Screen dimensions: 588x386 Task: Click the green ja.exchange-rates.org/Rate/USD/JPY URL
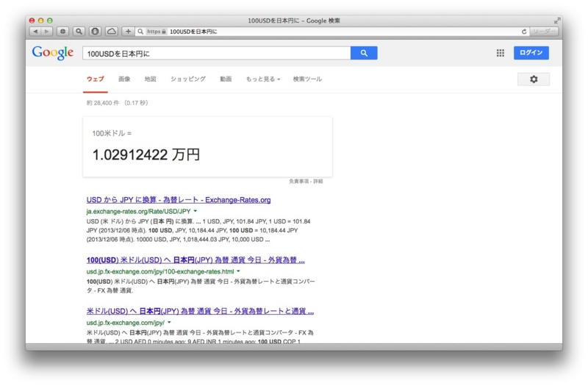pyautogui.click(x=138, y=211)
